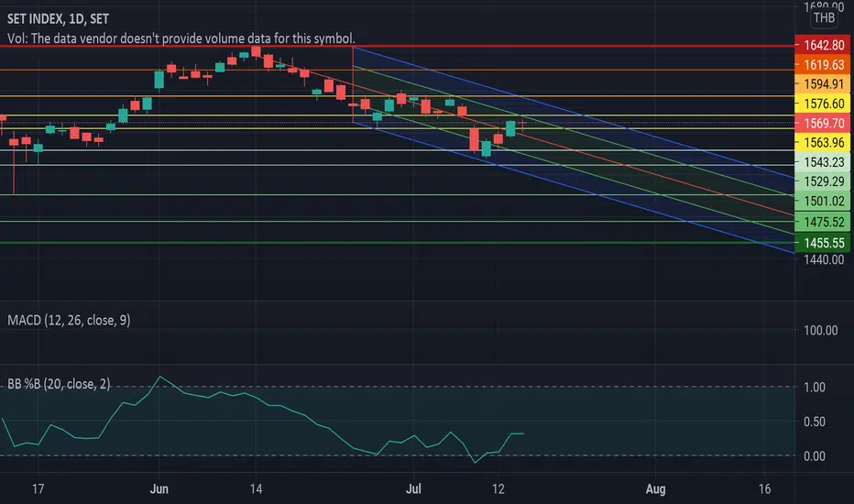
Task: Click the 1529.29 price level label
Action: 824,181
